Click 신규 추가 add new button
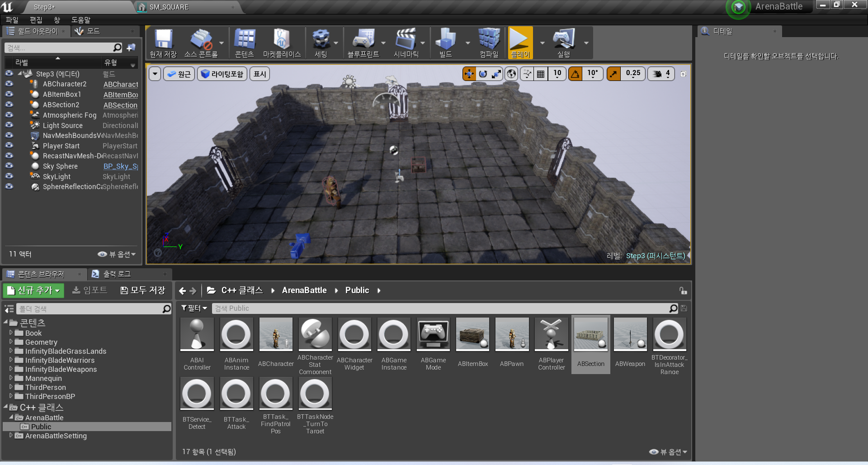The image size is (868, 465). 34,290
